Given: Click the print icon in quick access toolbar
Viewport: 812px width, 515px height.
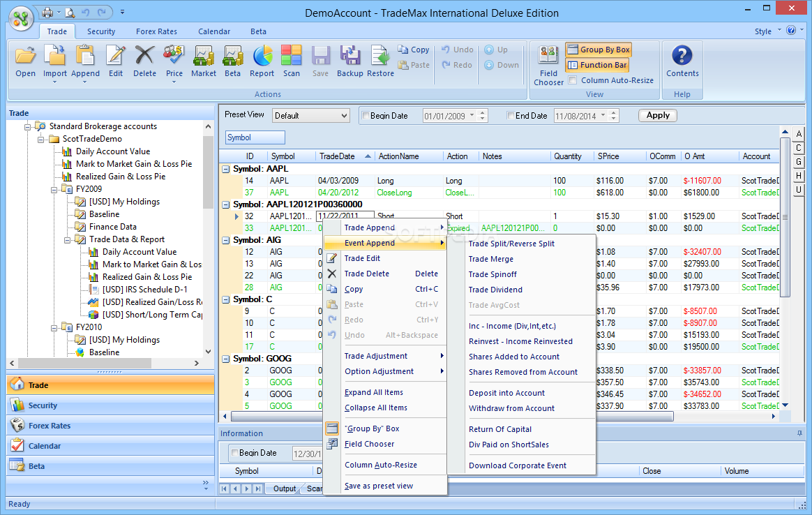Looking at the screenshot, I should tap(47, 12).
